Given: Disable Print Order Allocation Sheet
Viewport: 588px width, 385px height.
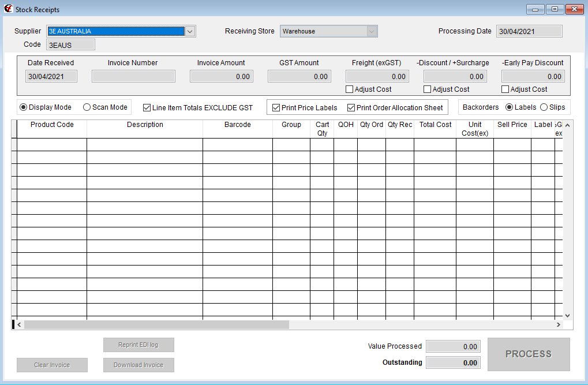Looking at the screenshot, I should (x=350, y=107).
